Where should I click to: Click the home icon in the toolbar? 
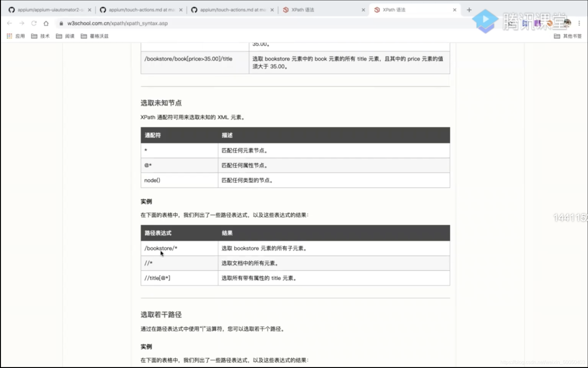[x=46, y=23]
